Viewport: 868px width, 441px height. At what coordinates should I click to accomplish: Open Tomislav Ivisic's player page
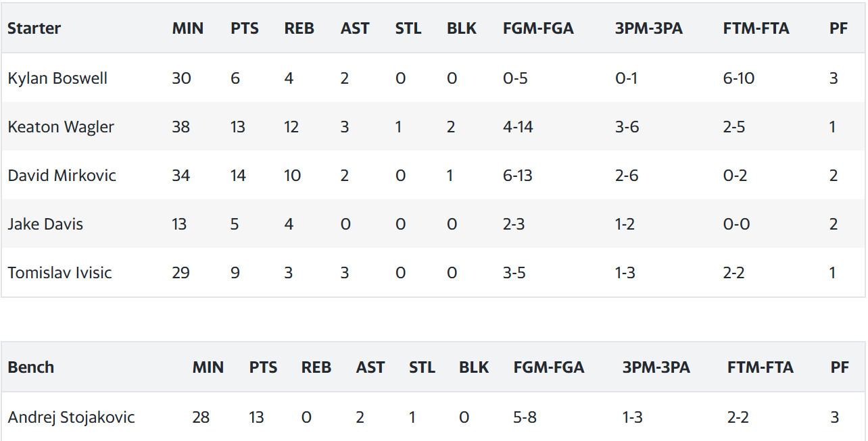tap(59, 273)
